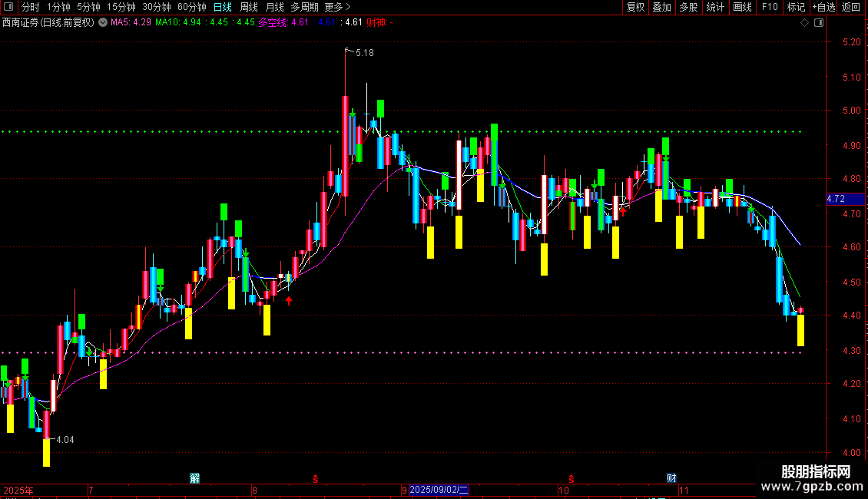Click the MA5: 4.29 indicator value
Screen dimensions: 868x499
[131, 23]
